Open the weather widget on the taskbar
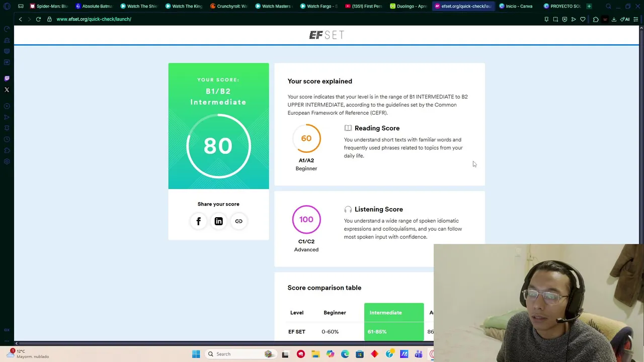Viewport: 644px width, 362px height. pos(28,354)
